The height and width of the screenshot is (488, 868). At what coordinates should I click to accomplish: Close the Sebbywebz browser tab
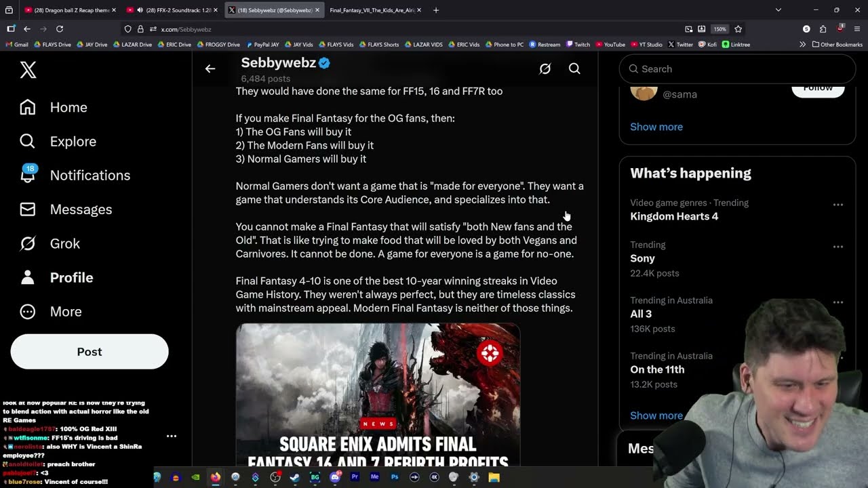pyautogui.click(x=317, y=10)
